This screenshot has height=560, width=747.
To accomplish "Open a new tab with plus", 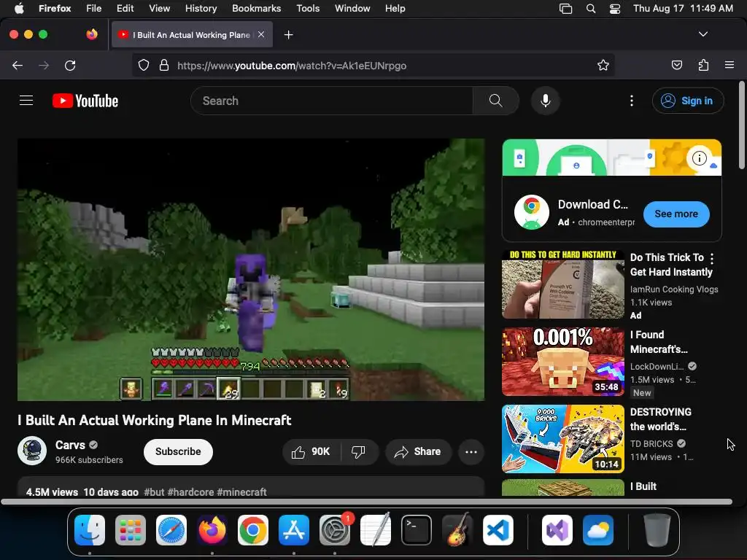I will point(288,35).
